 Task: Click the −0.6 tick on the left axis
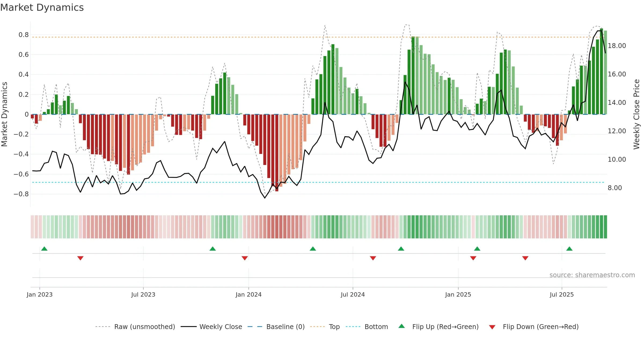21,174
